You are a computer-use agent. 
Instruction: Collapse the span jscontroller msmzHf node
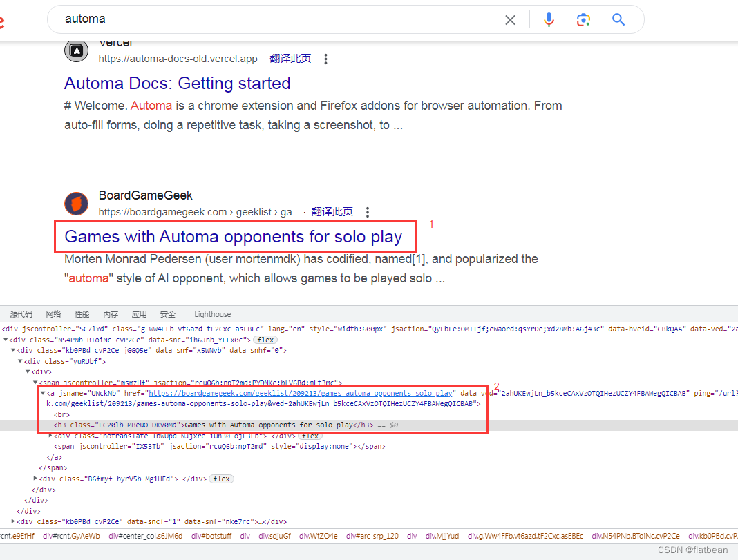coord(35,382)
